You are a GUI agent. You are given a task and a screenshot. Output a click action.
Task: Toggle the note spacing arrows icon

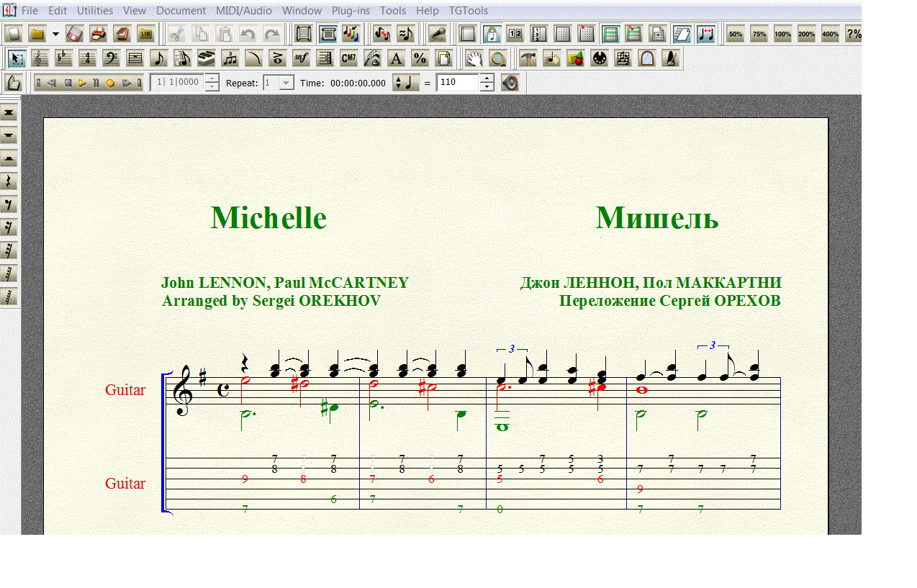pyautogui.click(x=705, y=34)
